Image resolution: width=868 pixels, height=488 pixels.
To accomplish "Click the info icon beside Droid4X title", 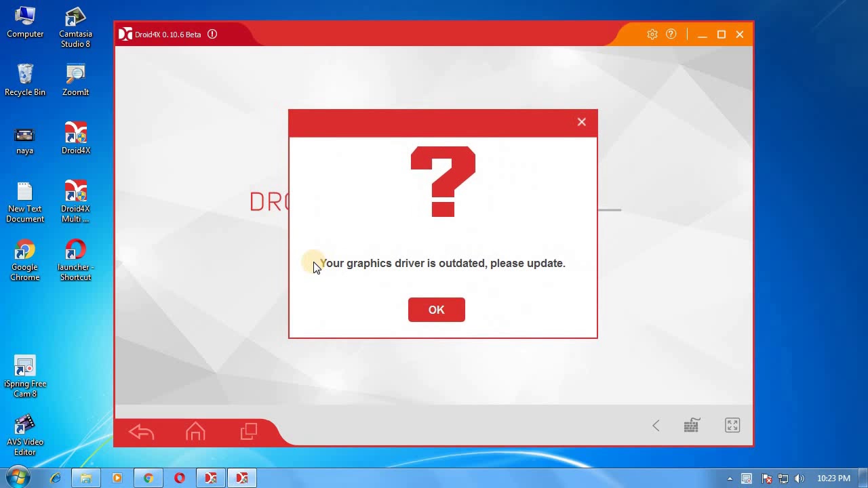I will (x=212, y=34).
